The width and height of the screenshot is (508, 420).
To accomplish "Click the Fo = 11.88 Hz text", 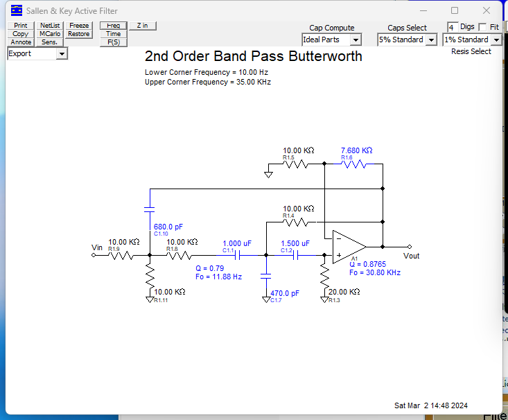I will click(x=219, y=277).
